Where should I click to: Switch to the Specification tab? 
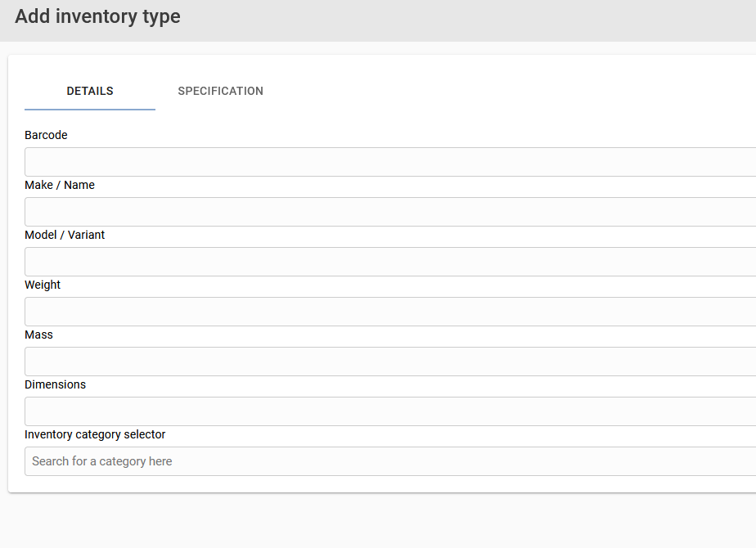220,91
